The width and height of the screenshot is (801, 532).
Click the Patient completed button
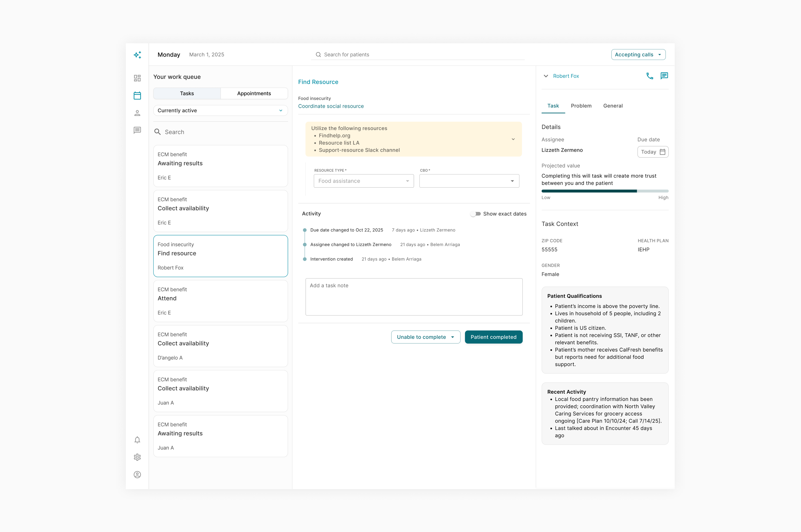tap(493, 337)
